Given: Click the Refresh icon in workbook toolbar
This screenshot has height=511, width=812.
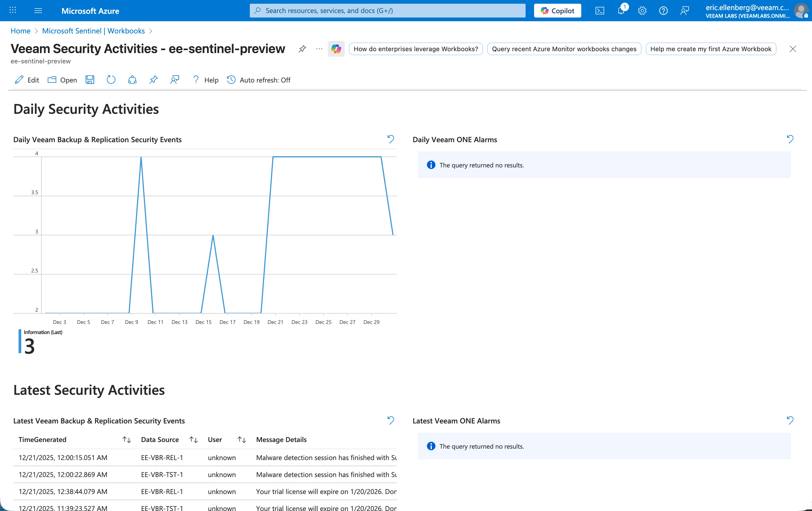Looking at the screenshot, I should pyautogui.click(x=111, y=80).
